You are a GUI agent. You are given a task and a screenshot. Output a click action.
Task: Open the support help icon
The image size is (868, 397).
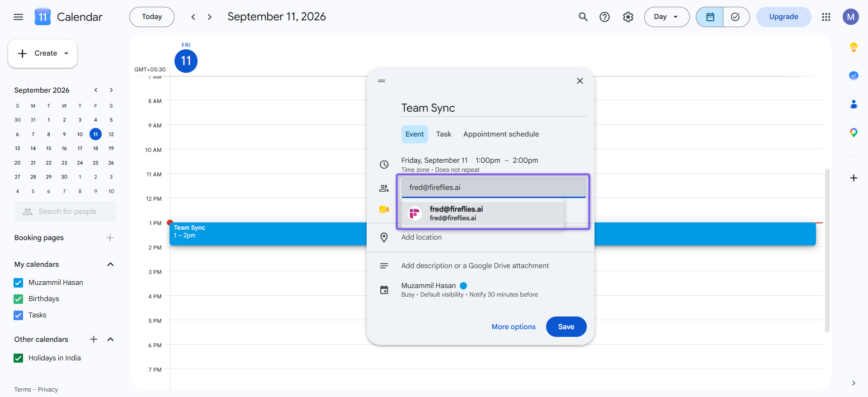(x=604, y=17)
